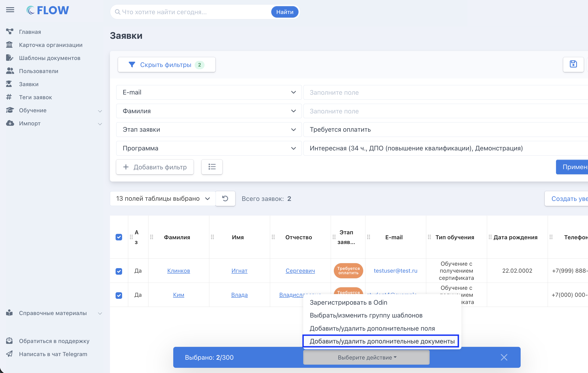Open Шаблоны документов in the sidebar
The image size is (588, 373).
pyautogui.click(x=50, y=58)
